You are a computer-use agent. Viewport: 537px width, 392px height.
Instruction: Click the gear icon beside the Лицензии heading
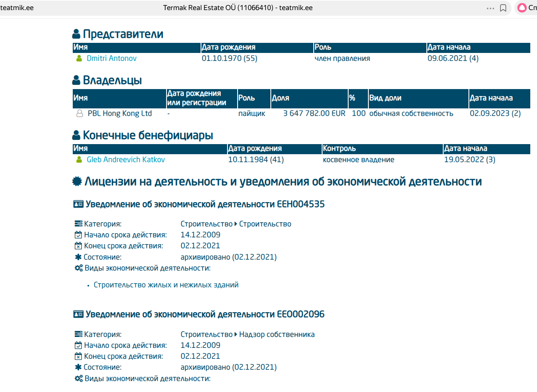[77, 182]
